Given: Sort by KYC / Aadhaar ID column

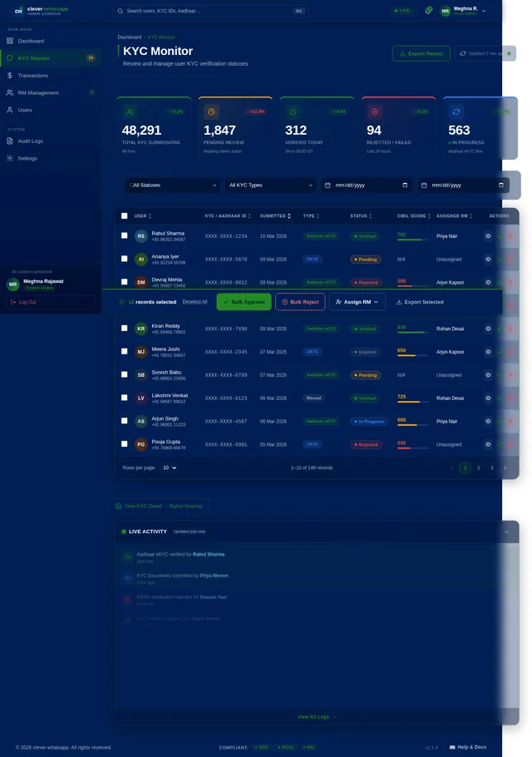Looking at the screenshot, I should click(x=228, y=215).
